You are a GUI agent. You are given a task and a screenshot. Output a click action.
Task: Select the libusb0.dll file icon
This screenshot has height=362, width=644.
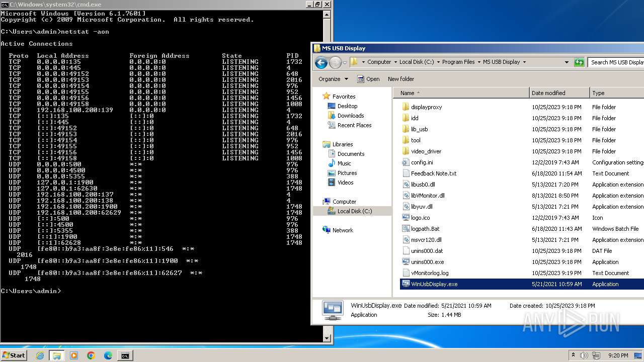click(x=406, y=185)
